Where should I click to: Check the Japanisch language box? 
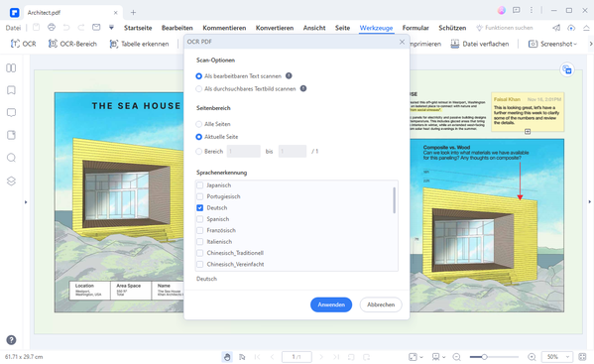pos(200,185)
